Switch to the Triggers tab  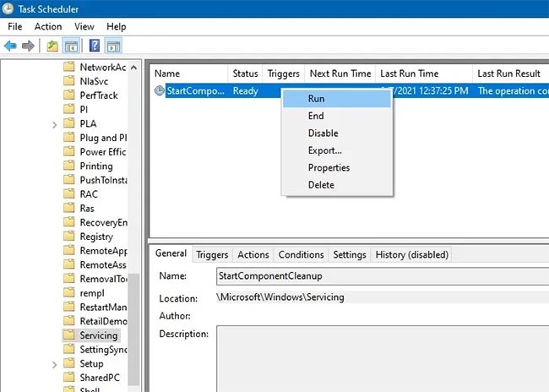pyautogui.click(x=212, y=254)
